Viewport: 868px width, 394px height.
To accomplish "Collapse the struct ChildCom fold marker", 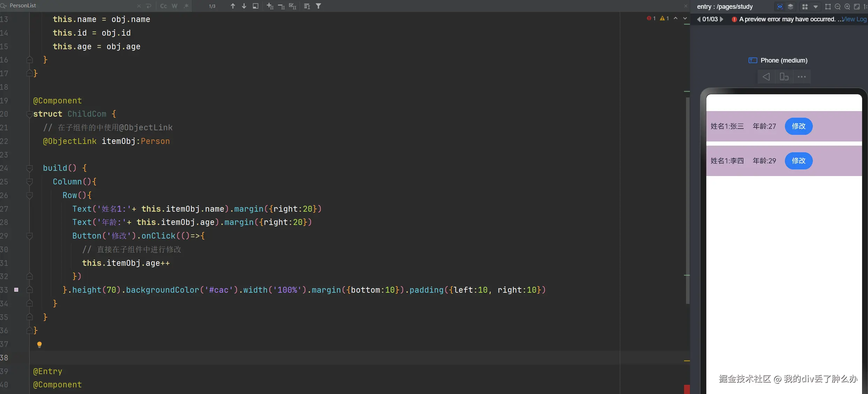I will click(30, 114).
